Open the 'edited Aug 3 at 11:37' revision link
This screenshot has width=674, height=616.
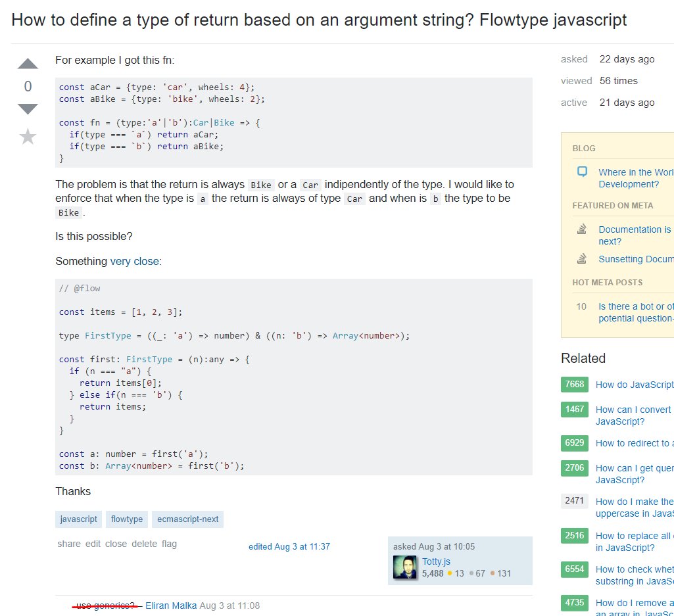click(x=289, y=546)
